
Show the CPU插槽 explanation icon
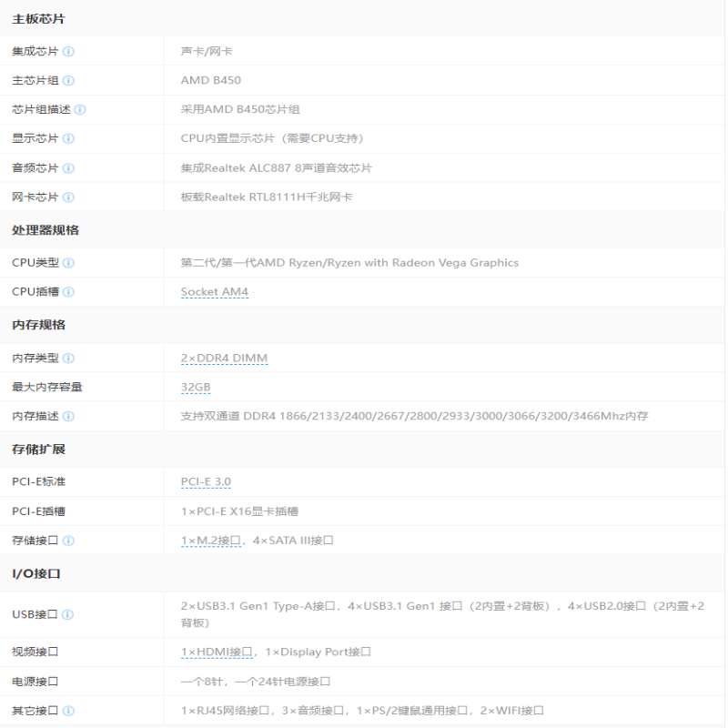coord(68,292)
